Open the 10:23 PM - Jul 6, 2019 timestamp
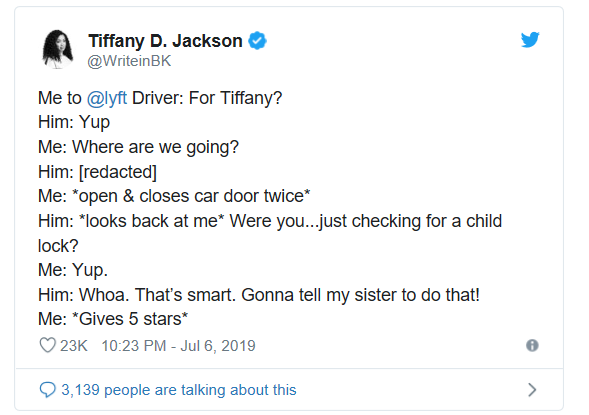Image resolution: width=589 pixels, height=415 pixels. [178, 346]
